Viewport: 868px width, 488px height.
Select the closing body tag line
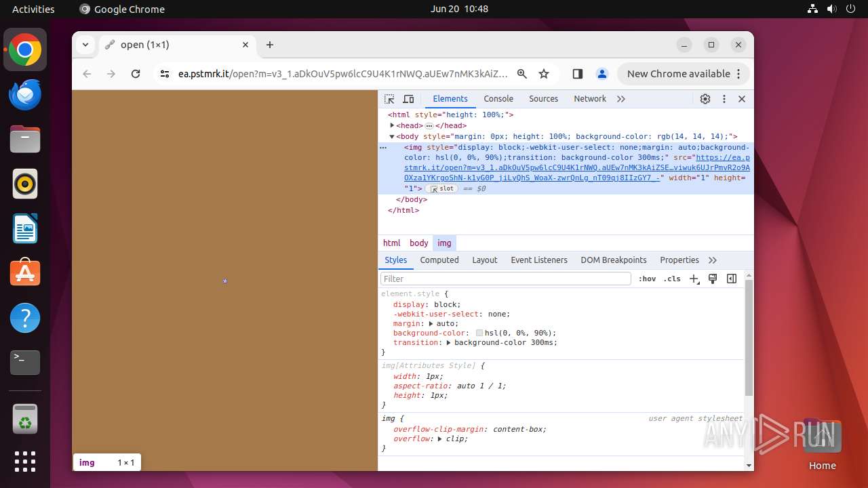(x=412, y=200)
